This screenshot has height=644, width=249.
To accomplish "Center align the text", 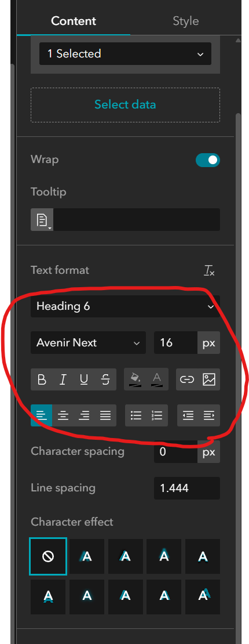I will coord(63,415).
